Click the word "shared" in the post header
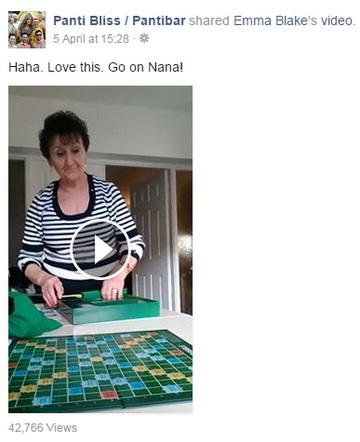Image resolution: width=360 pixels, height=442 pixels. pos(209,21)
